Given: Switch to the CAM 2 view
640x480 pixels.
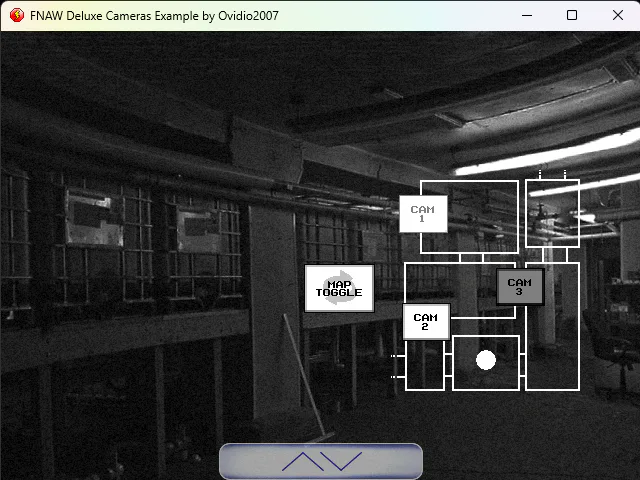Looking at the screenshot, I should [426, 322].
